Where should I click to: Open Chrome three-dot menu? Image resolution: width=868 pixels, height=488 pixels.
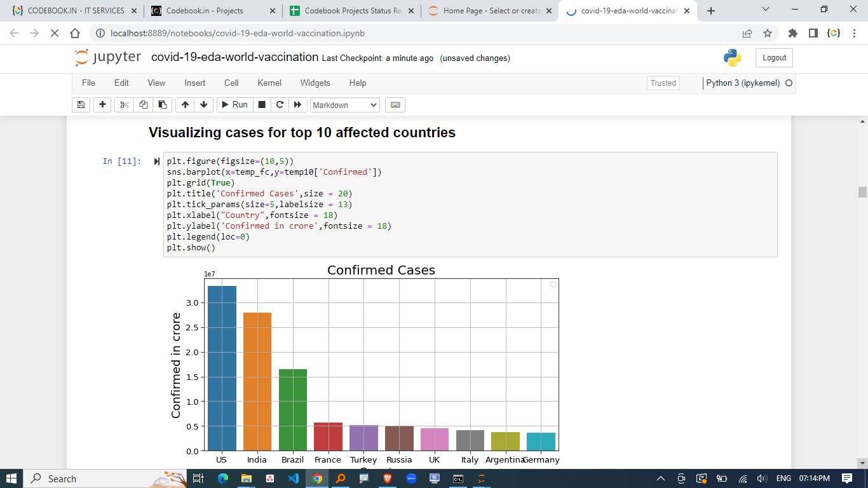tap(855, 33)
